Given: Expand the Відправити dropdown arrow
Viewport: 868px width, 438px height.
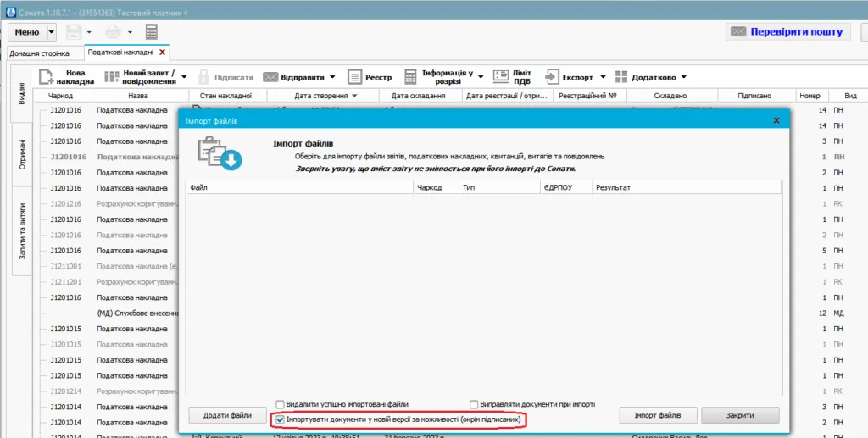Looking at the screenshot, I should coord(332,77).
